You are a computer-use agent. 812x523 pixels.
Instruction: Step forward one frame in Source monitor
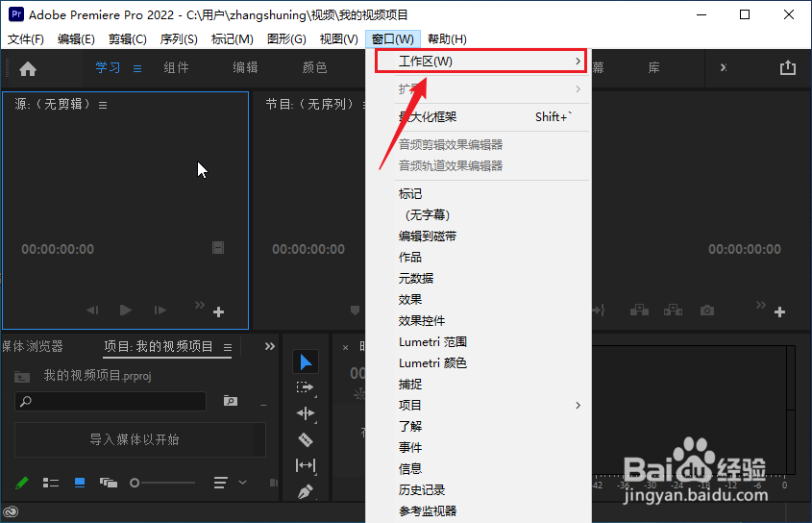[160, 310]
